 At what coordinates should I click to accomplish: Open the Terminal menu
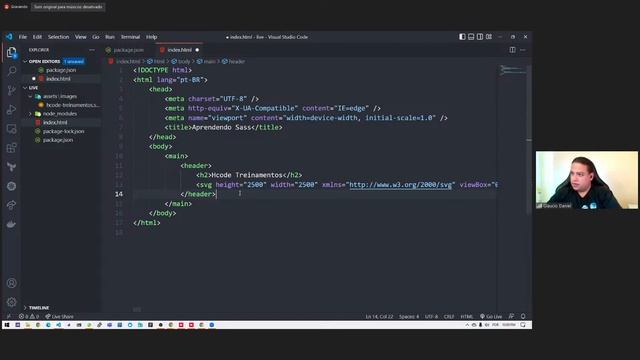click(130, 37)
